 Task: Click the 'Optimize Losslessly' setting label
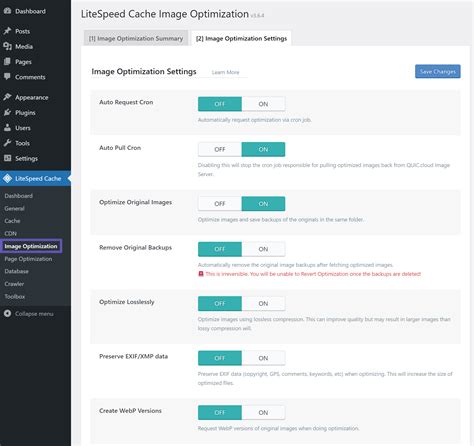127,302
